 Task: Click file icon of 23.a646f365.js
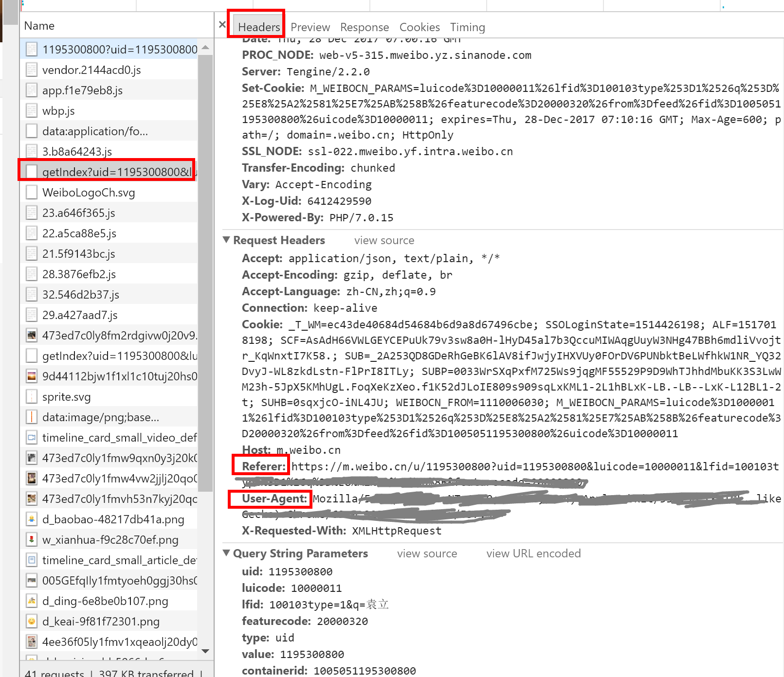pos(32,213)
